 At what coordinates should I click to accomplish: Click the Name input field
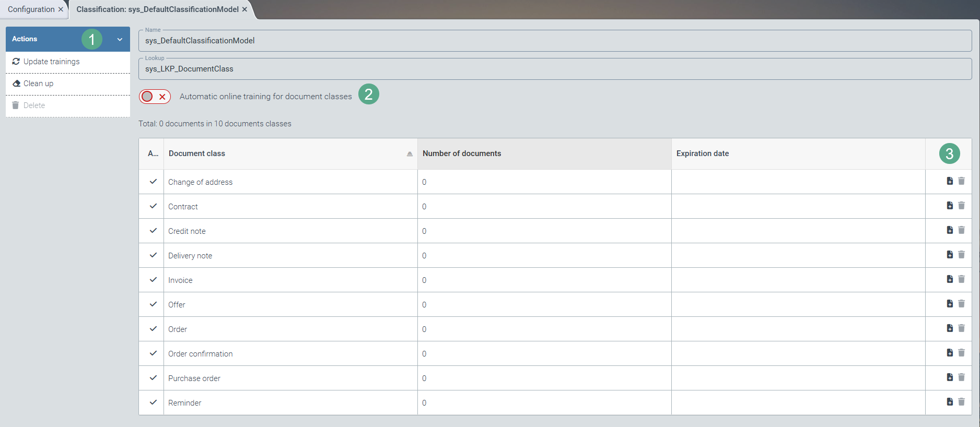[554, 41]
